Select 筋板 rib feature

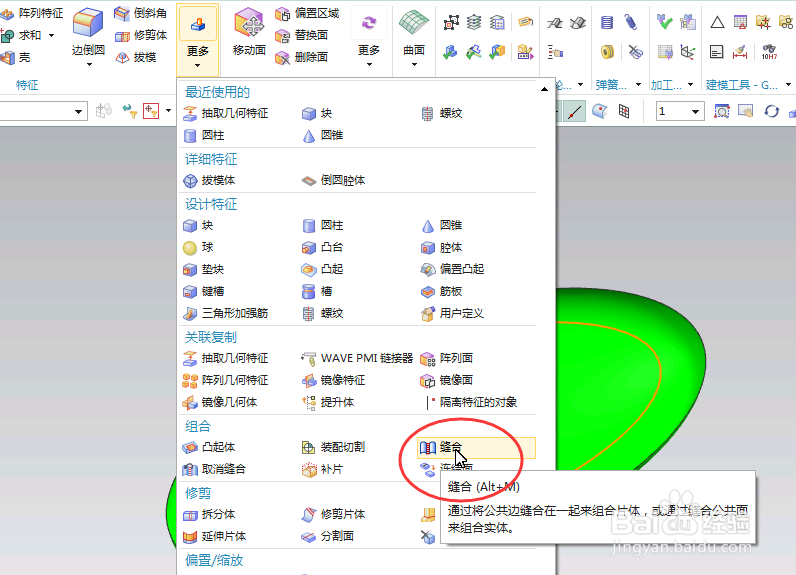(x=441, y=291)
